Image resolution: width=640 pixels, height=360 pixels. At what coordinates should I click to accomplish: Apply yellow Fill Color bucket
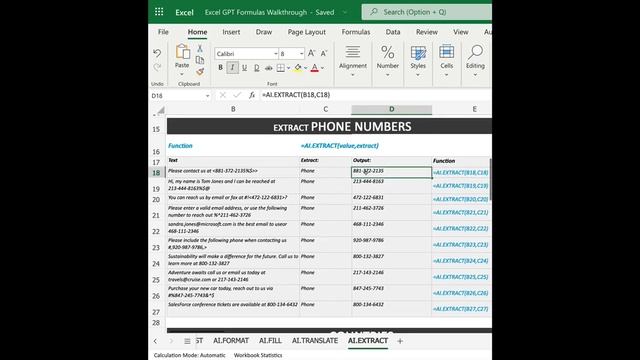point(298,68)
